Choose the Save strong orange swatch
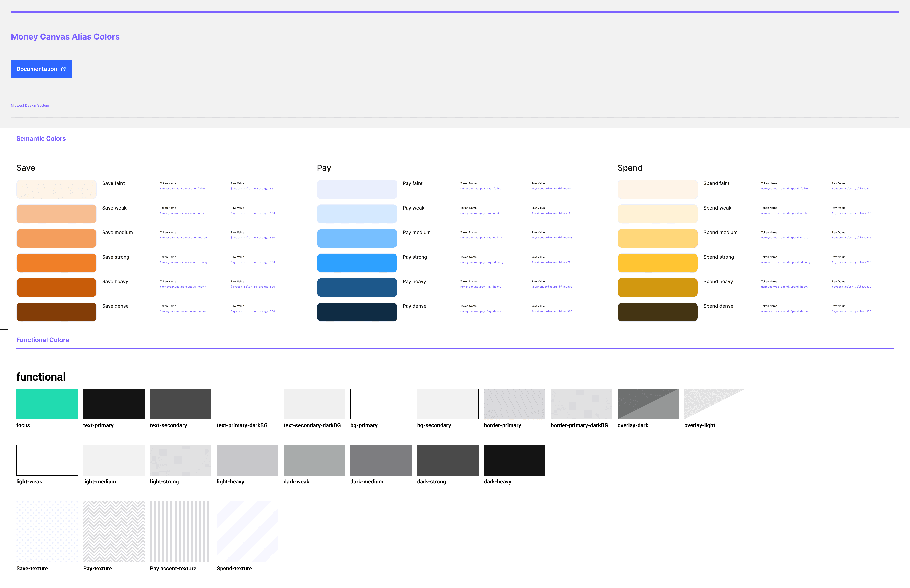Viewport: 910px width, 588px height. pos(57,263)
